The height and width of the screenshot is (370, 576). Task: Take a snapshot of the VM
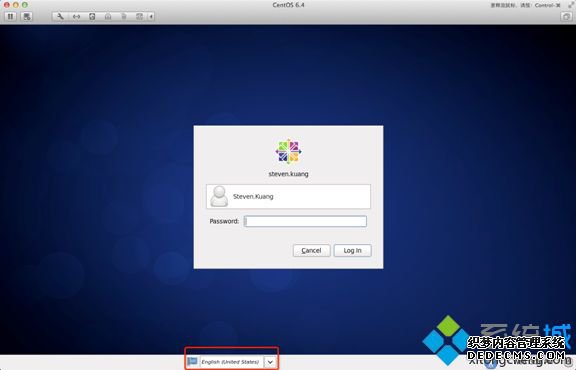pos(27,17)
